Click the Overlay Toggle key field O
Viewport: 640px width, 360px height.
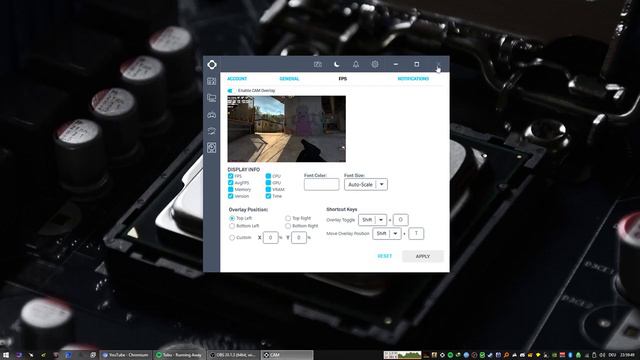400,220
